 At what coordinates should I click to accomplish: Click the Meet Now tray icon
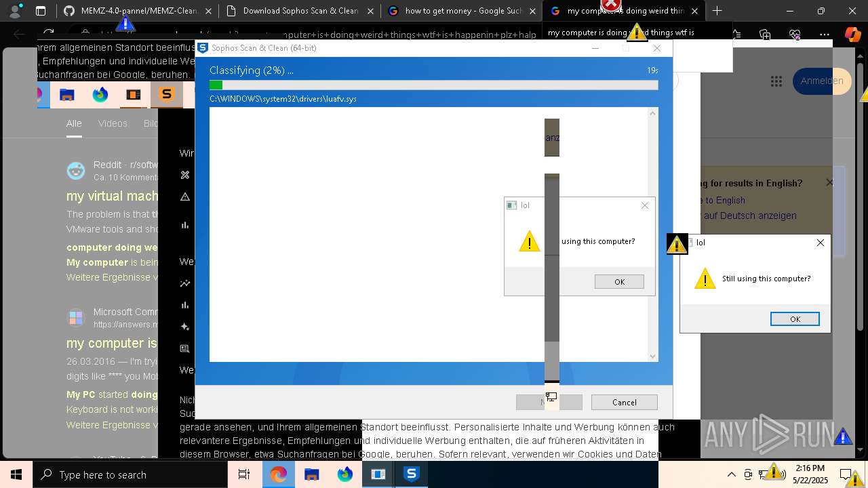coord(748,474)
